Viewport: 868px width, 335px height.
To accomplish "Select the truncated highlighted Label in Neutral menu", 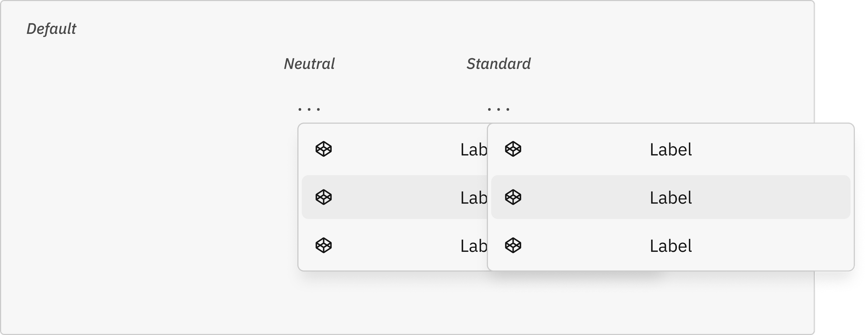I will click(474, 198).
